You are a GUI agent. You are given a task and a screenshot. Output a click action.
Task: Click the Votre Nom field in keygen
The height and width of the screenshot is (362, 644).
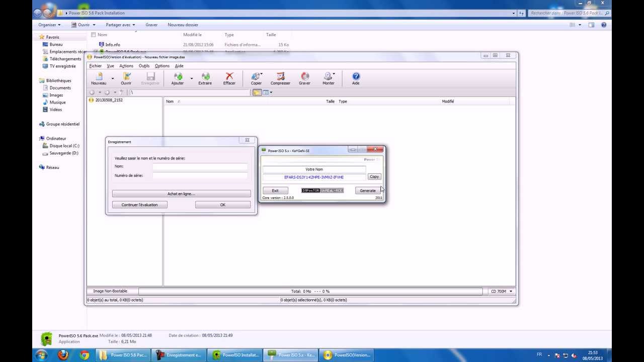(314, 169)
